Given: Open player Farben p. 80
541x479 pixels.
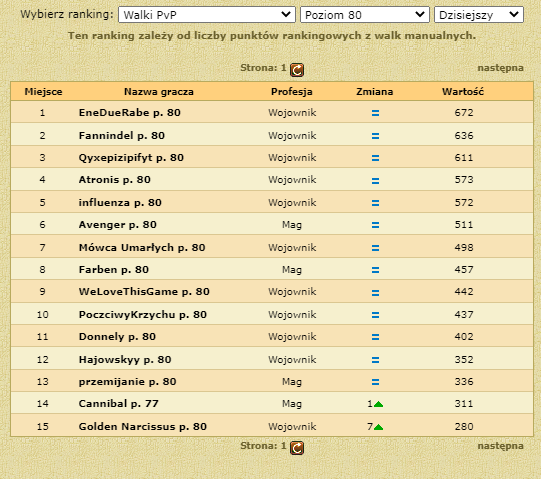Looking at the screenshot, I should coord(114,270).
